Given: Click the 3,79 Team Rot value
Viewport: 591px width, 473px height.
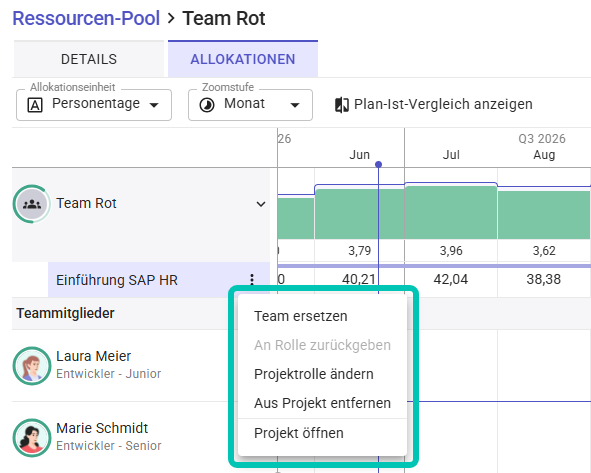Looking at the screenshot, I should tap(359, 251).
